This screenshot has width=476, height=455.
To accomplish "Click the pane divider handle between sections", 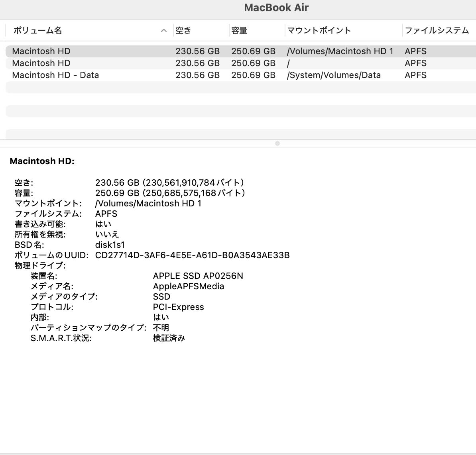I will pos(277,143).
